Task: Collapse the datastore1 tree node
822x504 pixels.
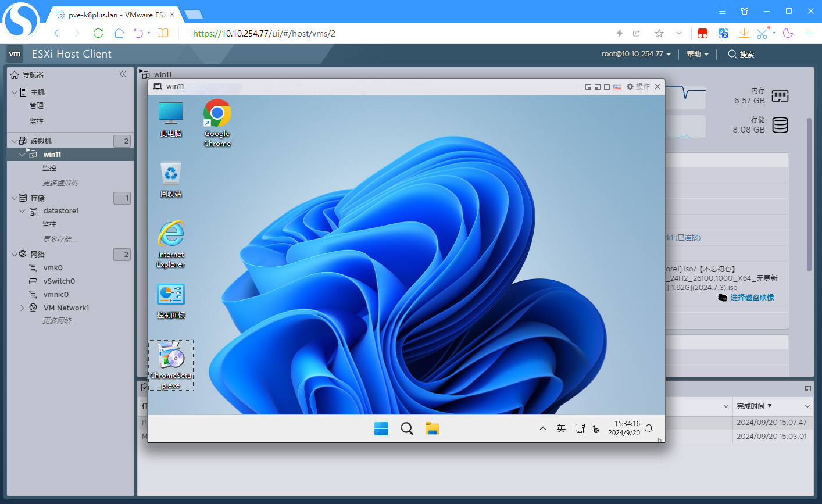Action: click(x=22, y=211)
